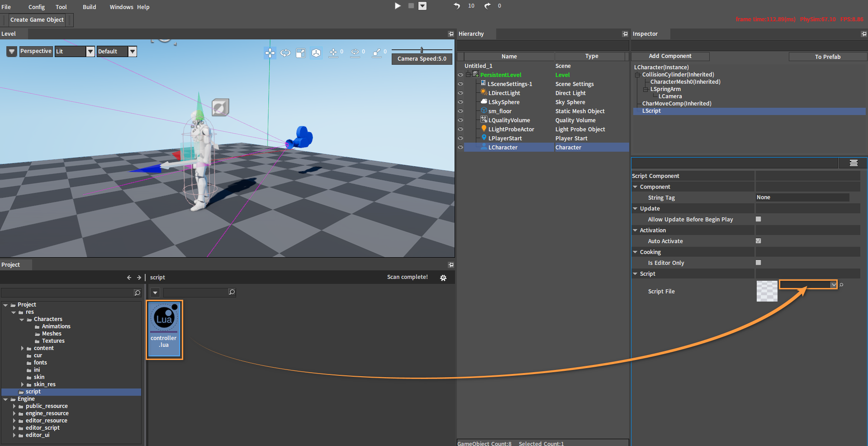Toggle visibility of LSkySphere
This screenshot has width=868, height=446.
[460, 102]
